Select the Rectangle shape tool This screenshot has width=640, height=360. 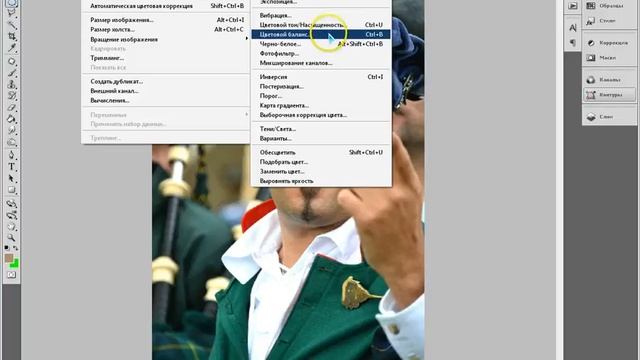(11, 190)
